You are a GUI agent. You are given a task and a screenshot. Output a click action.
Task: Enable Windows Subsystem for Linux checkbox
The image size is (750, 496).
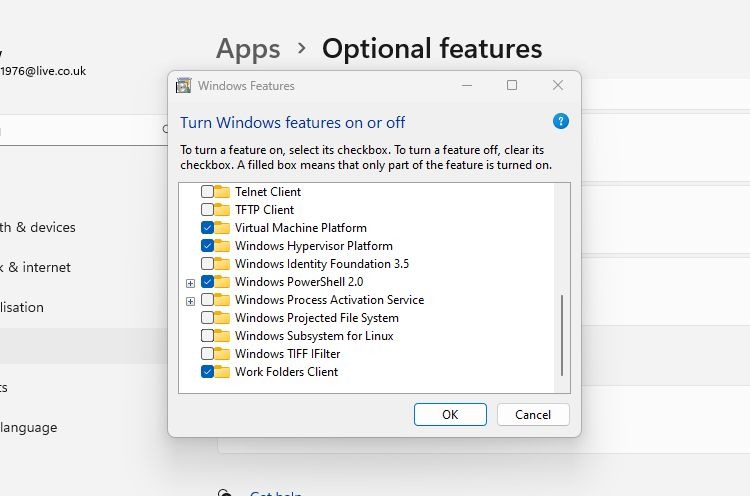point(207,336)
